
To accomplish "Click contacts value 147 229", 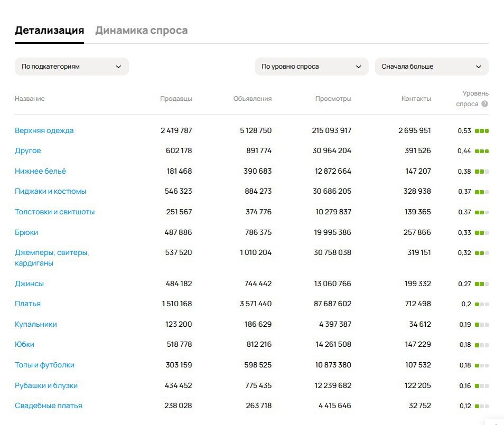I will tap(418, 344).
